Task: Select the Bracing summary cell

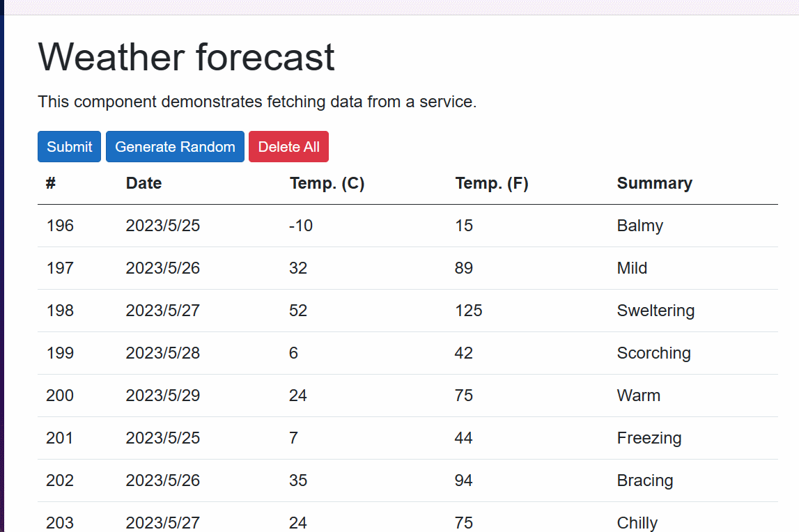Action: point(645,480)
